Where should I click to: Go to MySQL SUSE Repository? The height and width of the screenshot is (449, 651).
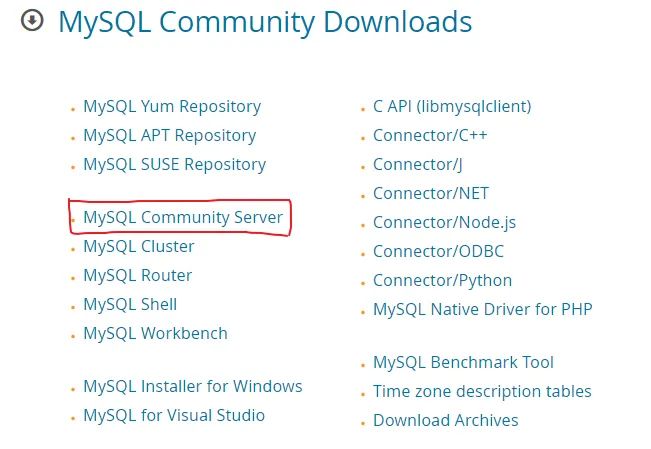(x=175, y=165)
